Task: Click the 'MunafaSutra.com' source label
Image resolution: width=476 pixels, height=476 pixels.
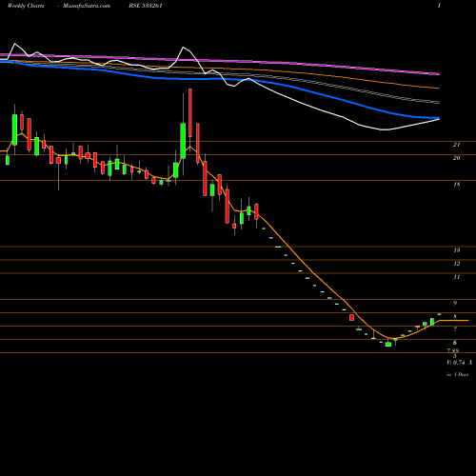Action: [87, 6]
